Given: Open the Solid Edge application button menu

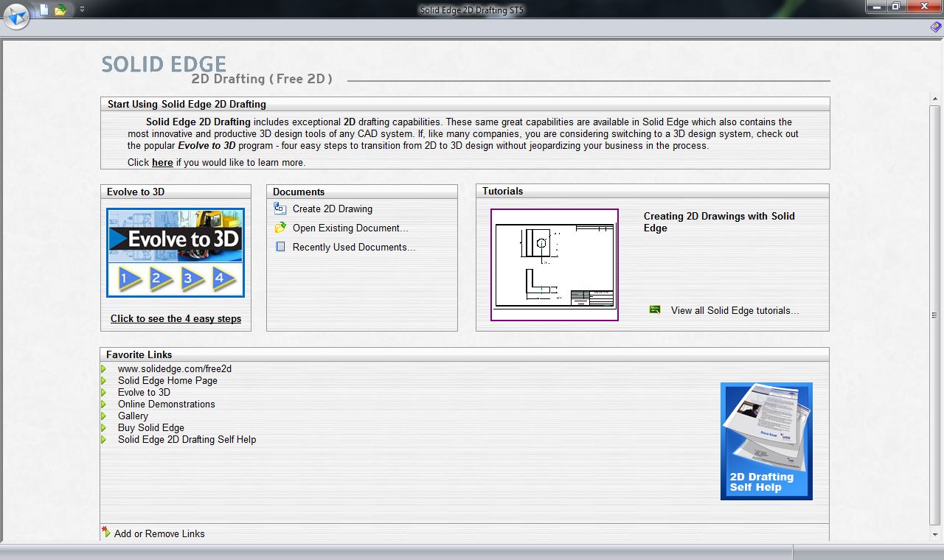Looking at the screenshot, I should (x=16, y=15).
